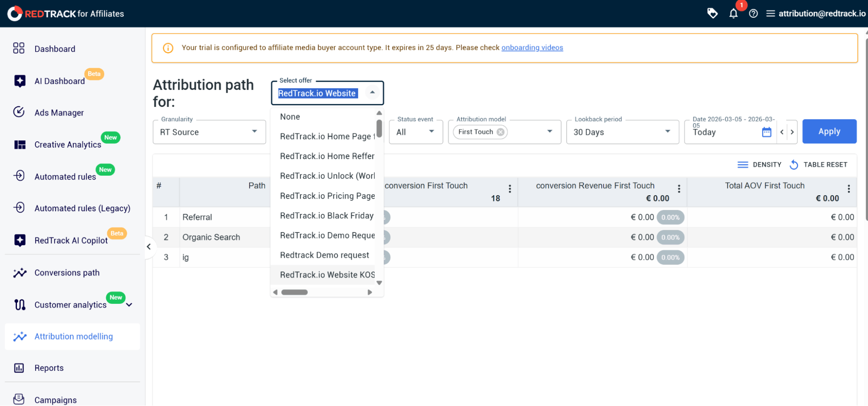
Task: Click the TABLE RESET button
Action: pos(818,165)
